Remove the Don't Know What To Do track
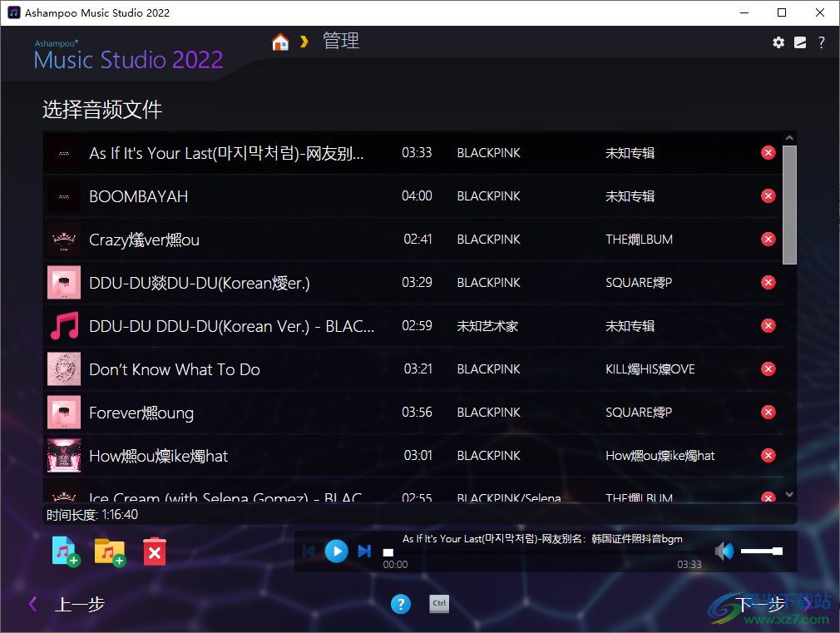 click(768, 368)
